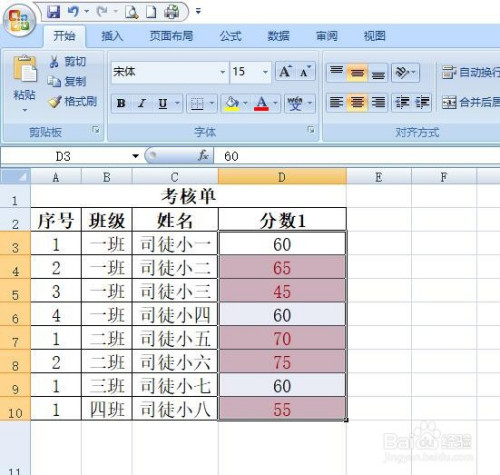Viewport: 500px width, 475px height.
Task: Click the quick print printer icon
Action: tap(172, 12)
